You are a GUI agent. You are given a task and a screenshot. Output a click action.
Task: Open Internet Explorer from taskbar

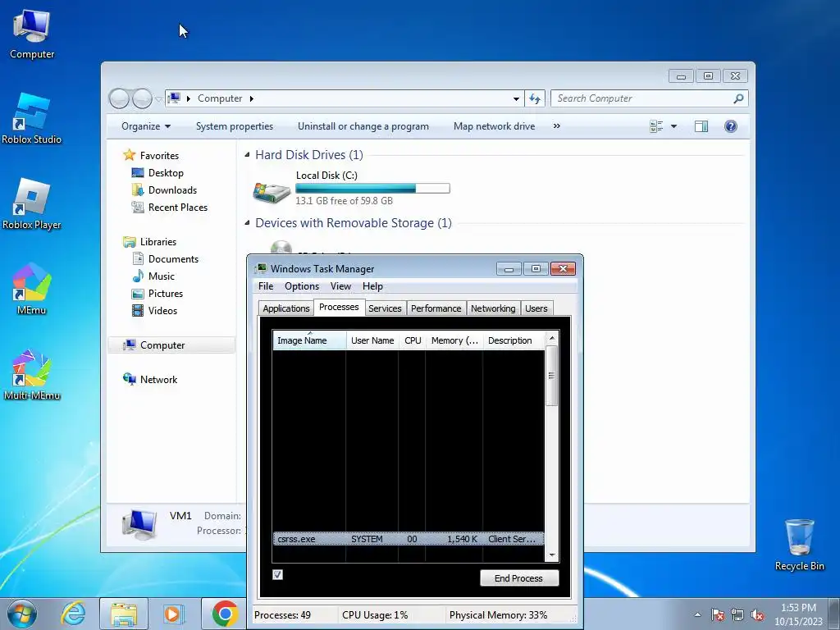73,614
